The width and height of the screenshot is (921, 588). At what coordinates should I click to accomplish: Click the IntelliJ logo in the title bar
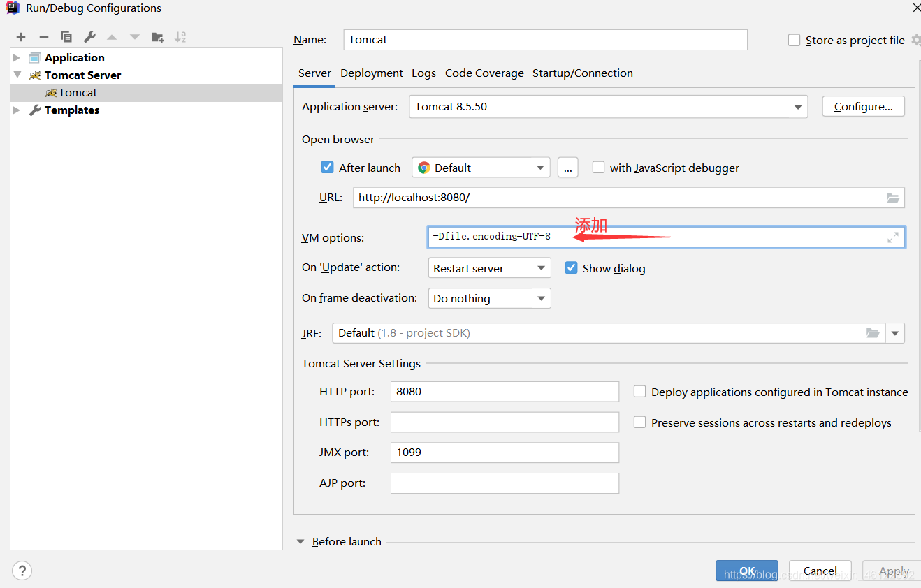click(13, 8)
